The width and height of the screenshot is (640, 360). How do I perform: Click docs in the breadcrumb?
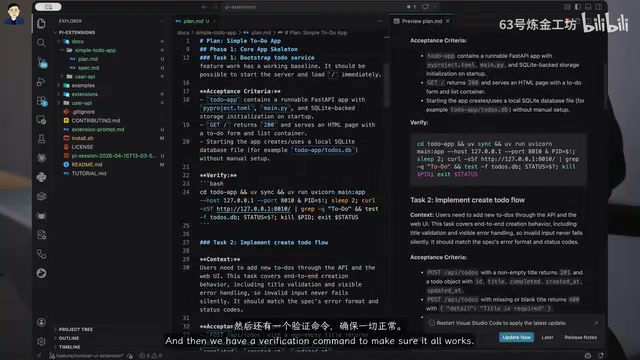click(183, 33)
